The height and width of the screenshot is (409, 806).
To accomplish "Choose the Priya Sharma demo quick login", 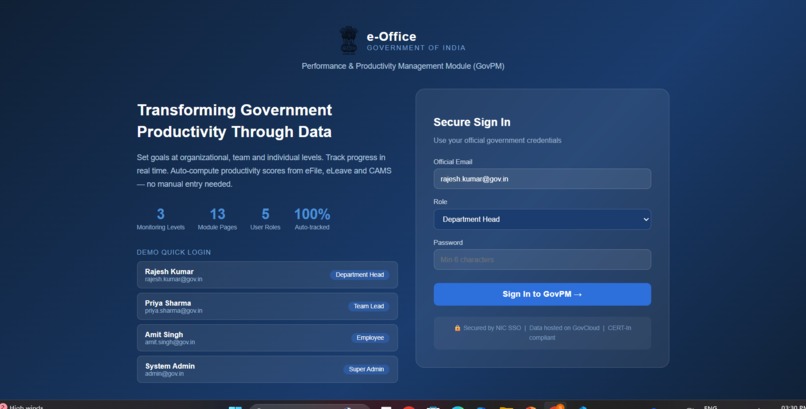I will (267, 306).
